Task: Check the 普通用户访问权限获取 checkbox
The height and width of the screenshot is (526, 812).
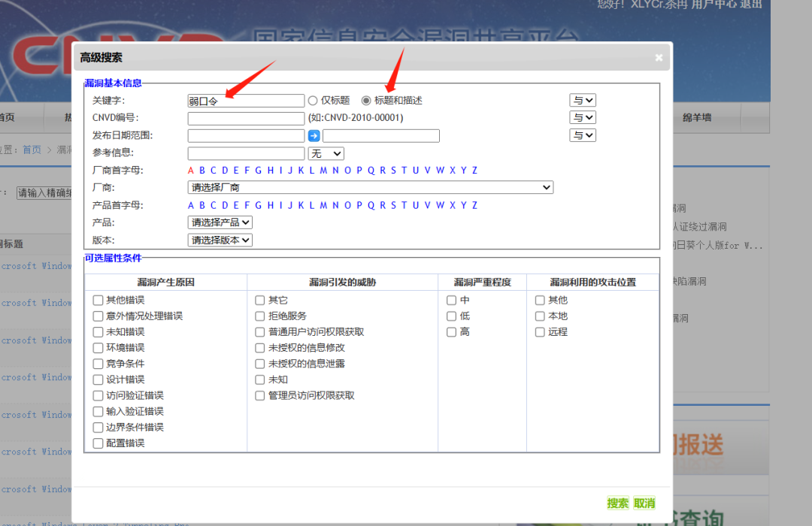Action: pos(260,332)
